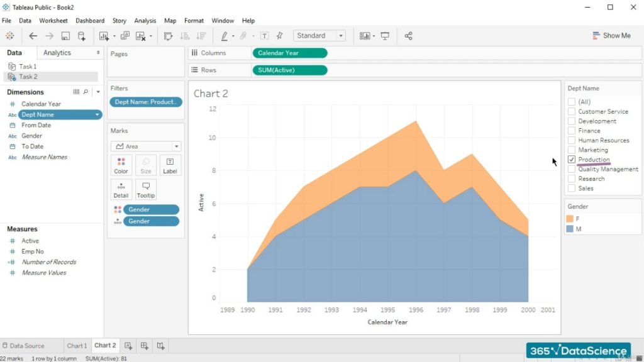
Task: Create new worksheet from the toolbar icon
Action: (104, 36)
